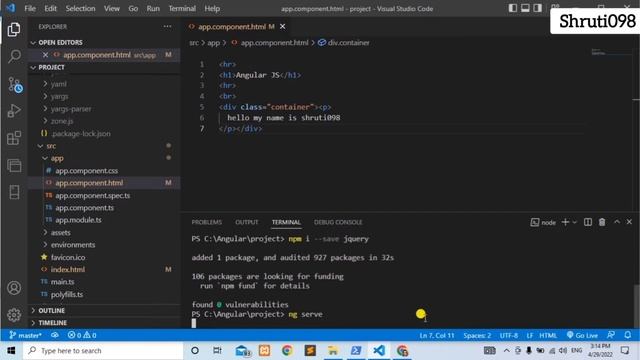Kill terminal with trash icon
Viewport: 640px width, 360px height.
pos(602,222)
